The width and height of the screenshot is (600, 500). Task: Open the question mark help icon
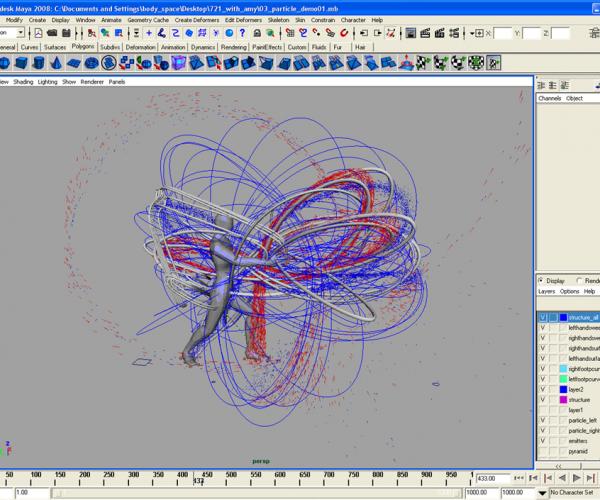tap(242, 33)
